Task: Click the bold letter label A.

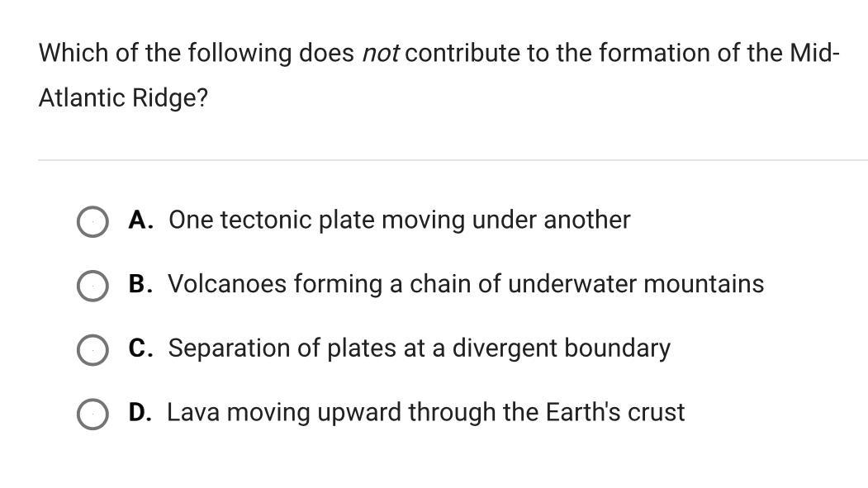Action: tap(140, 220)
